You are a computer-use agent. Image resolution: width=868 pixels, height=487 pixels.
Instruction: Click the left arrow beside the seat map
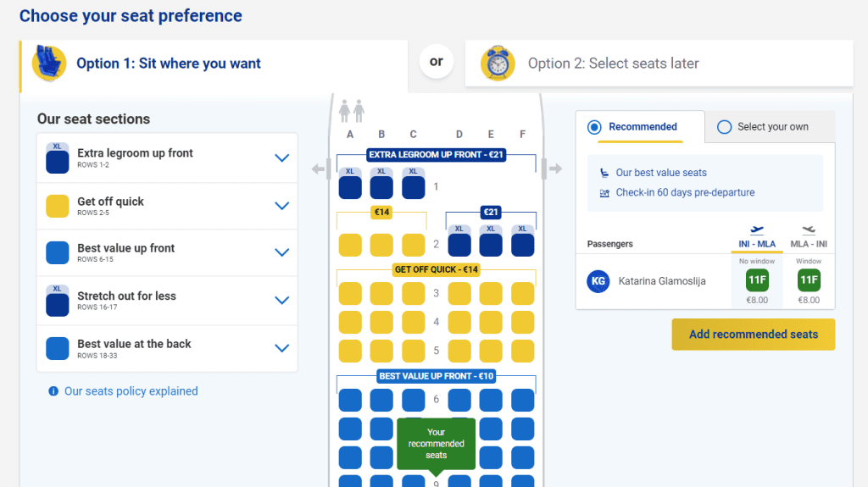pyautogui.click(x=318, y=169)
